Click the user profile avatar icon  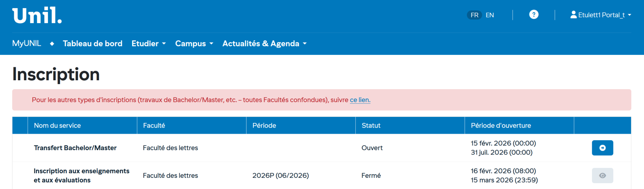[573, 15]
